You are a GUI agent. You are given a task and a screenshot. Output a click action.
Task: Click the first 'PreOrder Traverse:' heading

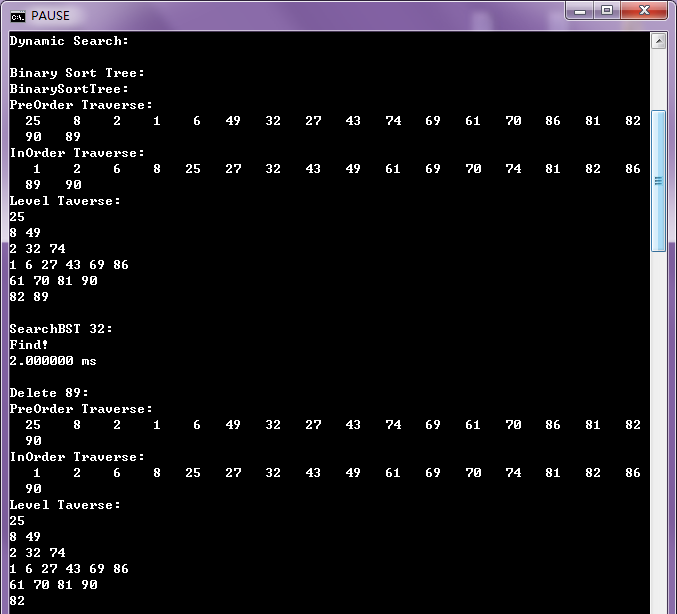coord(81,105)
